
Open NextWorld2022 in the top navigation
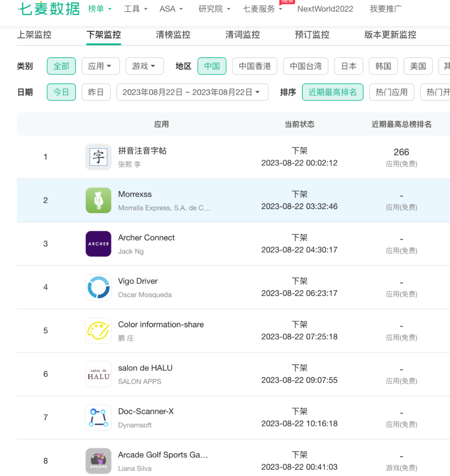[325, 9]
